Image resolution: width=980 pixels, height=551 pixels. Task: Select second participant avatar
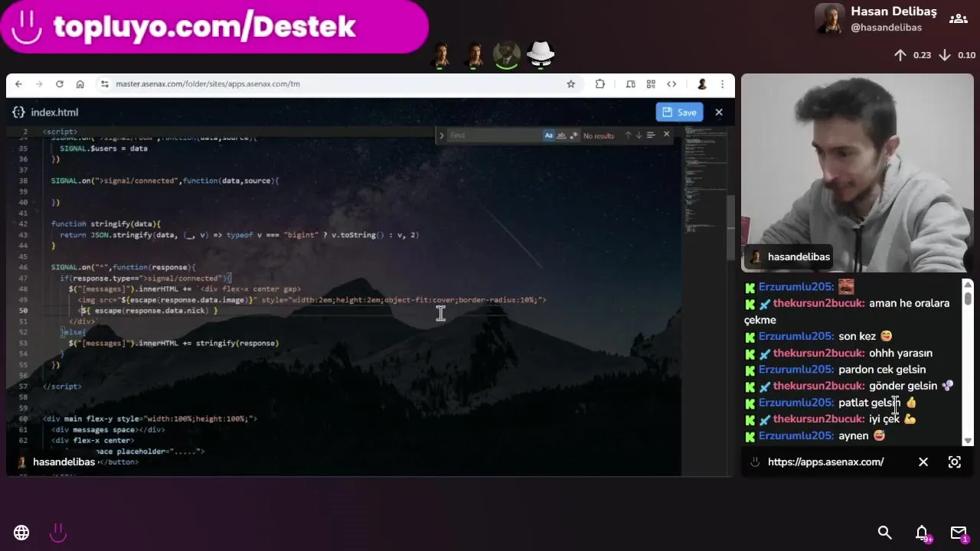(474, 54)
